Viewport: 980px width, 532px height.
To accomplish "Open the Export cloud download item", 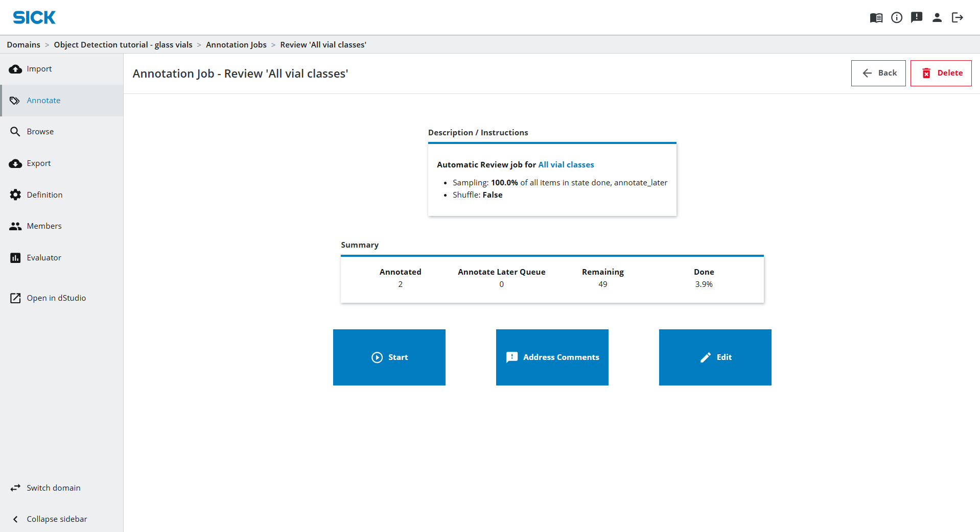I will 39,163.
